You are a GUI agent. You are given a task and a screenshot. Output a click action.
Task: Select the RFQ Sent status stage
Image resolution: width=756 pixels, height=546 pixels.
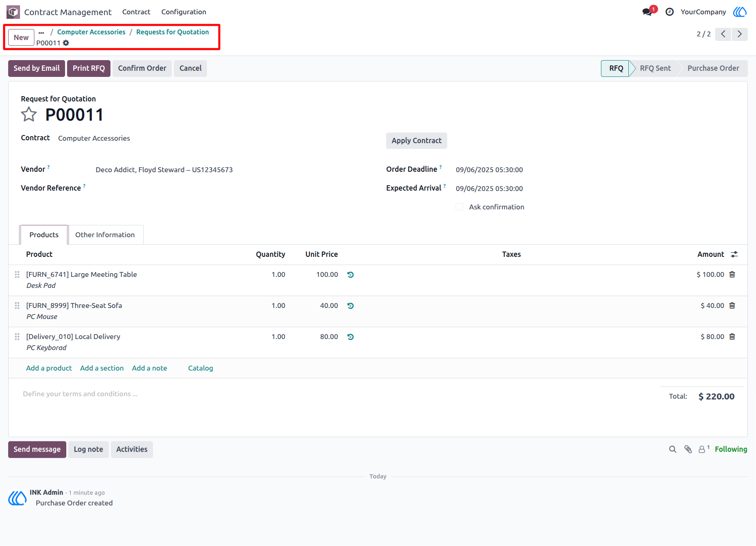pyautogui.click(x=655, y=68)
